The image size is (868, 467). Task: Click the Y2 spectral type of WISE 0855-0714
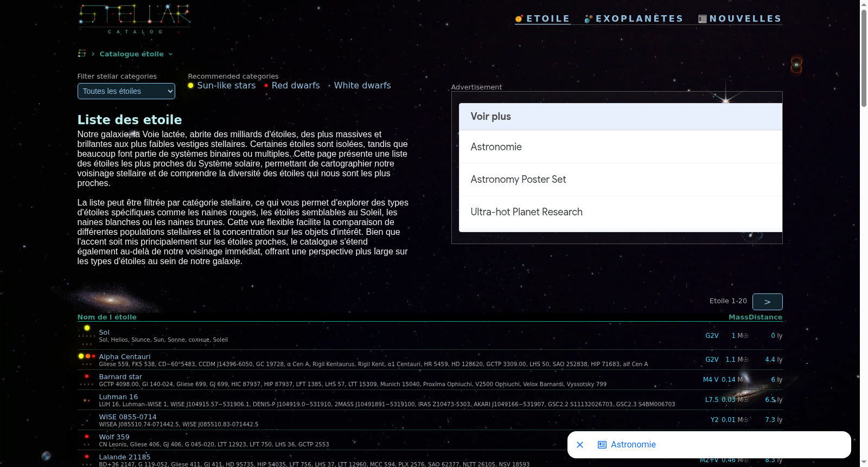[714, 420]
